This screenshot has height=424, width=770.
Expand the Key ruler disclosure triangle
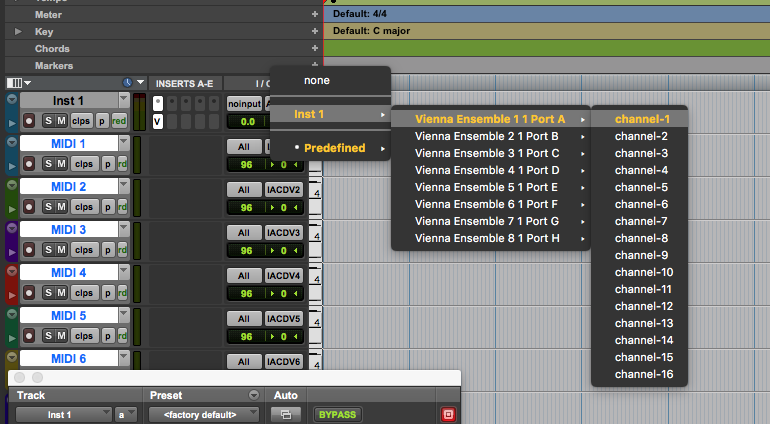pos(18,31)
